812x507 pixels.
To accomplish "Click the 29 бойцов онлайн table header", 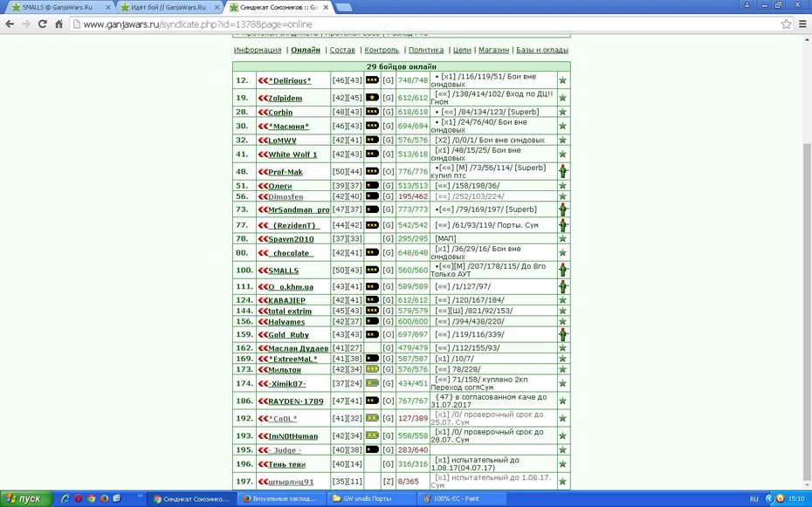I will pos(402,66).
